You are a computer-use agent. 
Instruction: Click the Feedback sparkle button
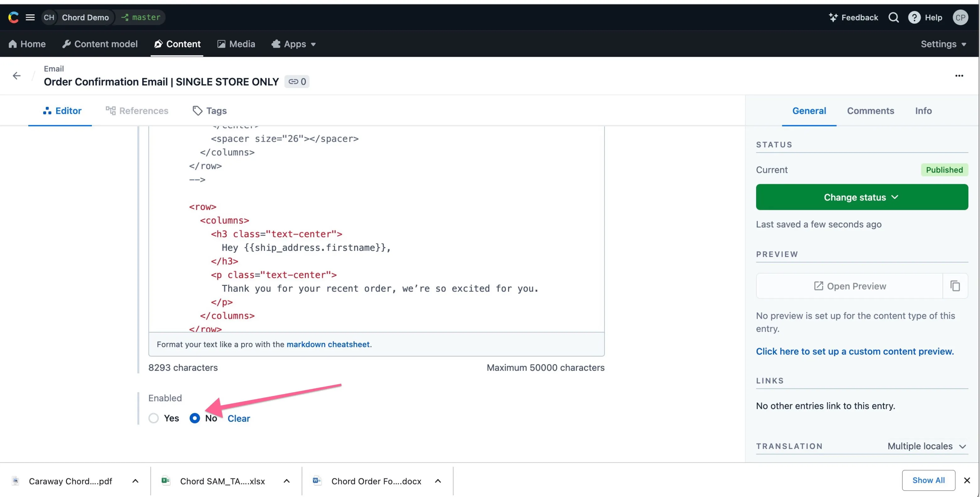[853, 17]
